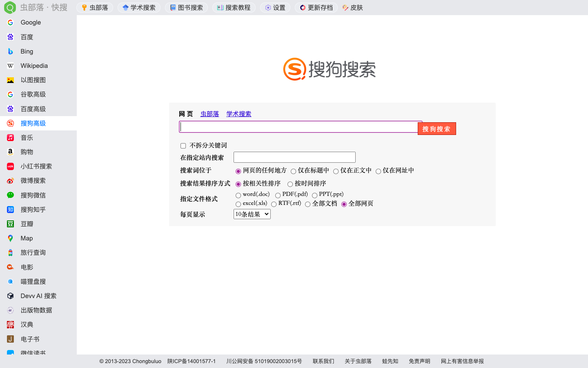588x368 pixels.
Task: Switch to the 学术搜索 tab
Action: pos(238,114)
